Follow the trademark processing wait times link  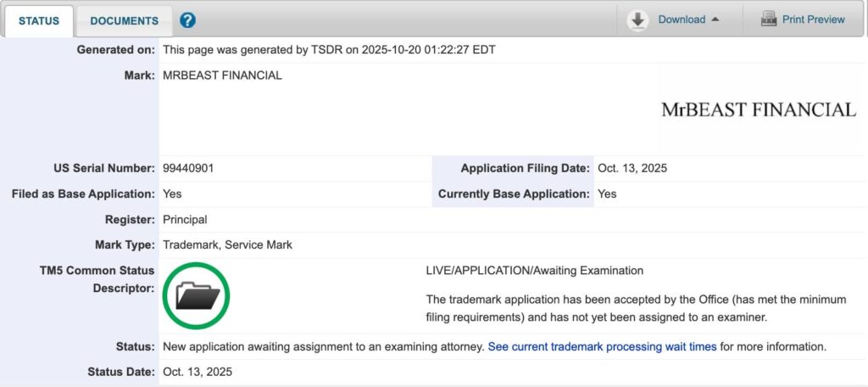(602, 346)
